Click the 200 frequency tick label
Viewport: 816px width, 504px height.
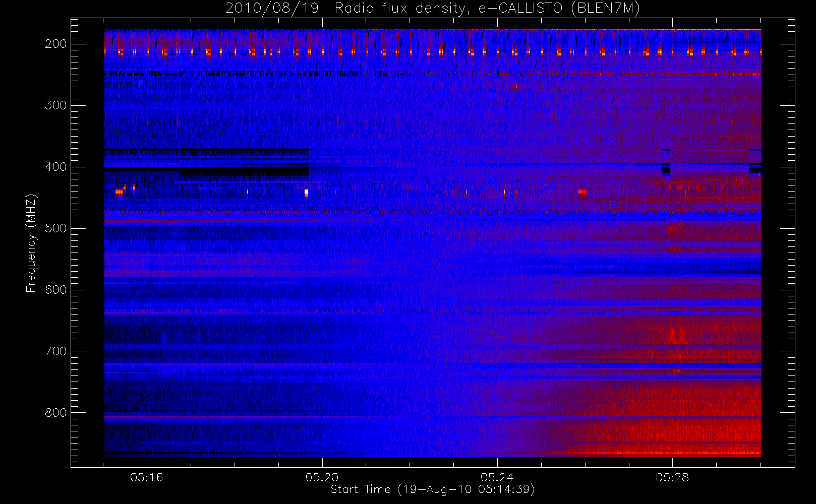pyautogui.click(x=56, y=44)
